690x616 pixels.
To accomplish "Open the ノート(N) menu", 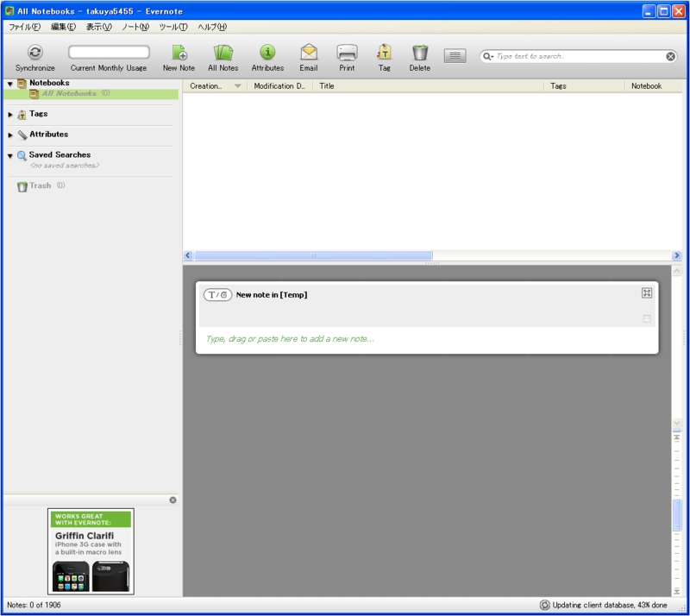I will [135, 27].
